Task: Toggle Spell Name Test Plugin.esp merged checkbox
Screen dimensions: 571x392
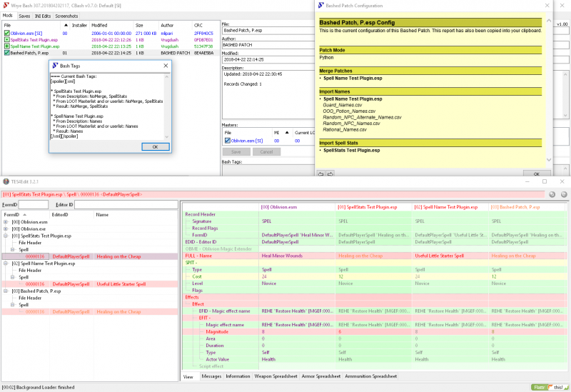Action: coord(6,46)
